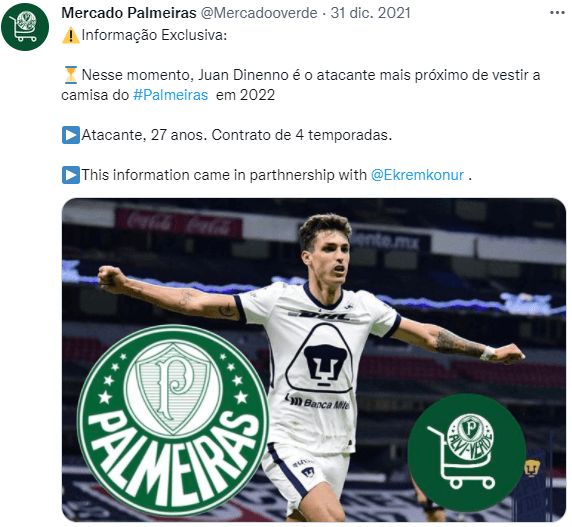Click the Mercado Palmeiras display name
The image size is (572, 527).
coord(129,13)
